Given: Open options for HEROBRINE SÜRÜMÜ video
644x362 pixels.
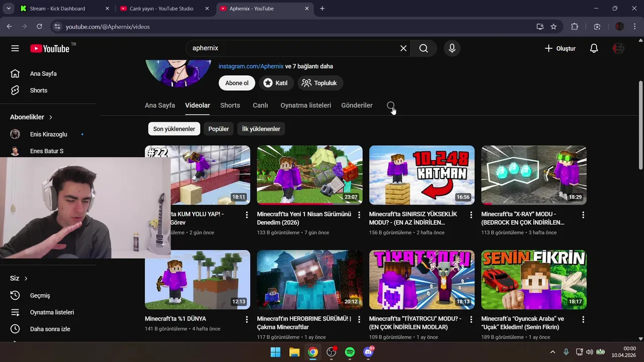Looking at the screenshot, I should pyautogui.click(x=359, y=319).
